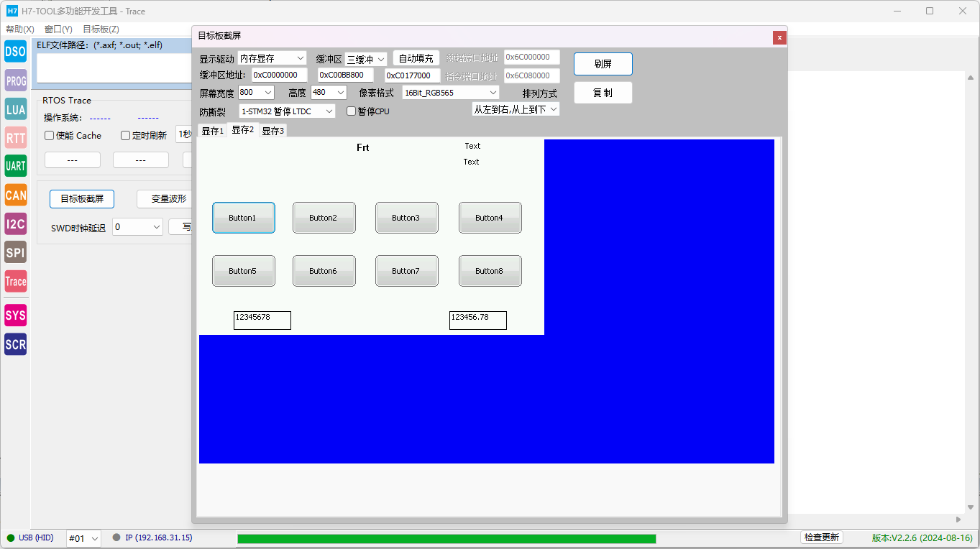Screen dimensions: 980x549
Task: Click the main window vertical scrollbar down arrow
Action: 971,507
